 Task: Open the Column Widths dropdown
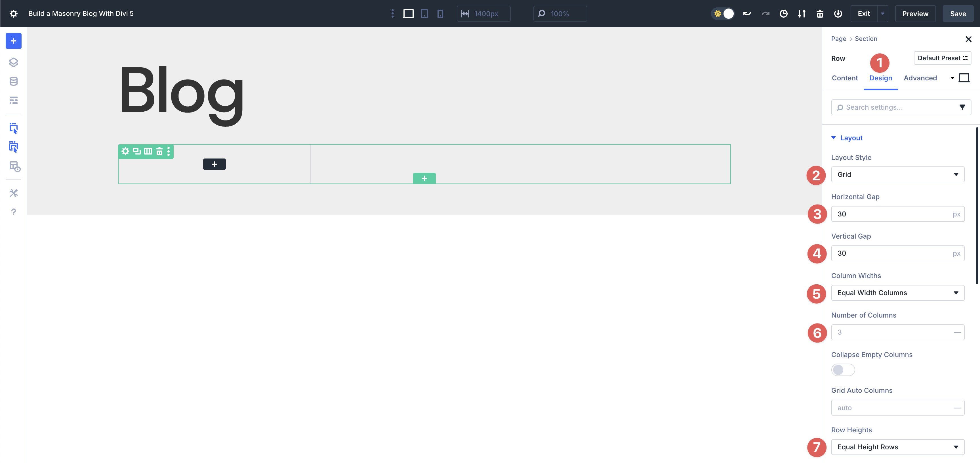click(897, 292)
